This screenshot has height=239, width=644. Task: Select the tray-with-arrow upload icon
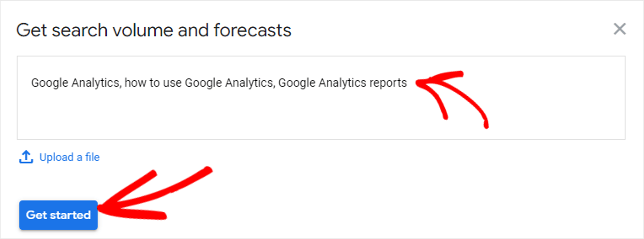pyautogui.click(x=26, y=157)
